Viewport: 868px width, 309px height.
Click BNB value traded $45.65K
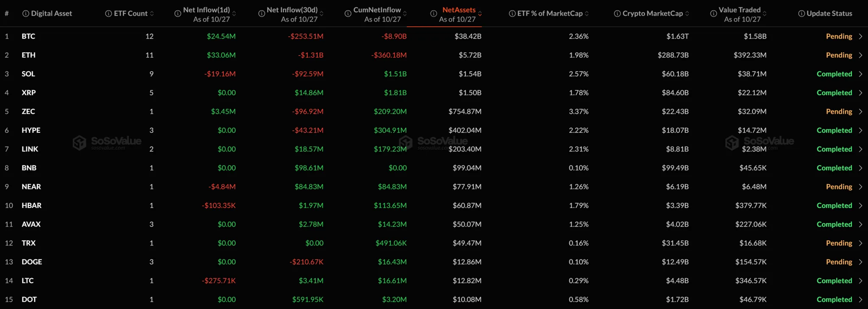(x=753, y=168)
